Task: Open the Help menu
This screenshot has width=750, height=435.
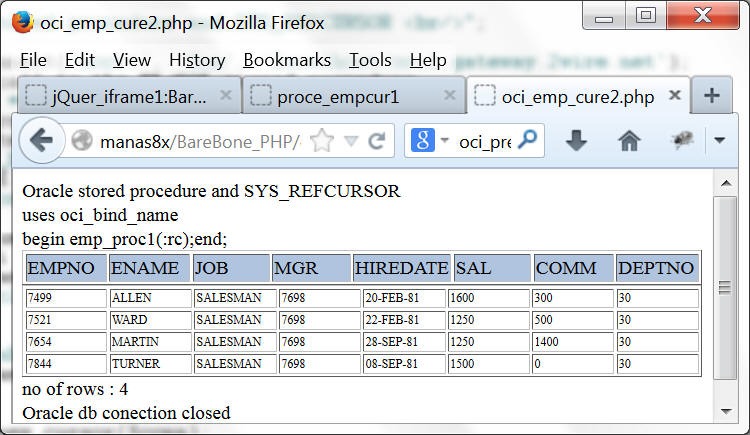Action: (x=428, y=60)
